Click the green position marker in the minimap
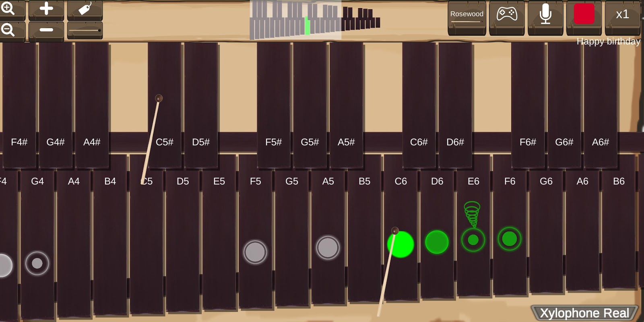The width and height of the screenshot is (644, 322). pos(308,26)
